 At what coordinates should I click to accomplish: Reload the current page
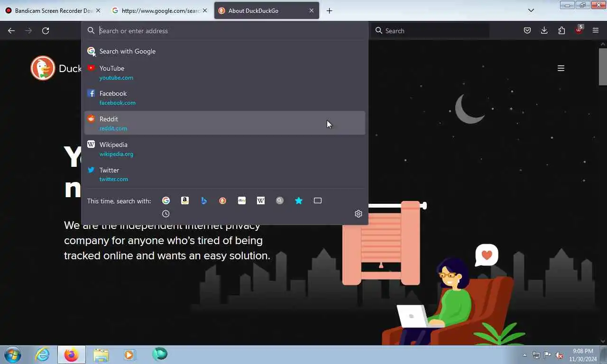[46, 31]
